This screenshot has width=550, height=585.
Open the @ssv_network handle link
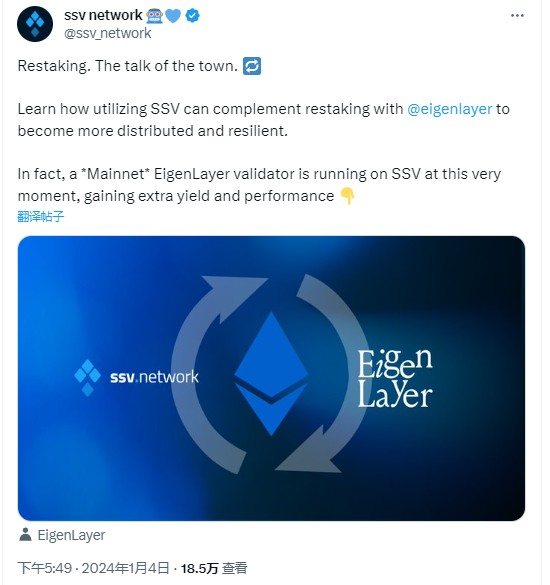pyautogui.click(x=107, y=33)
